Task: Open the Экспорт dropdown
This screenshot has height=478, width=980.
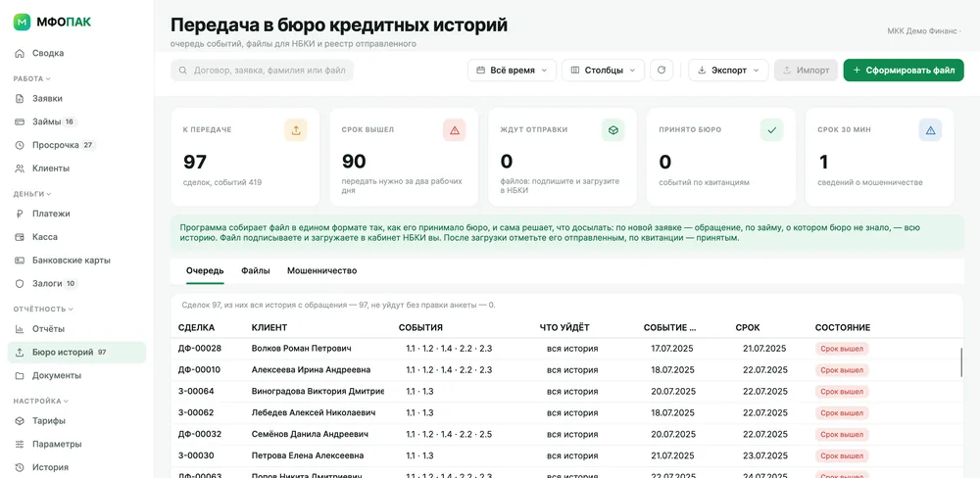Action: pos(728,70)
